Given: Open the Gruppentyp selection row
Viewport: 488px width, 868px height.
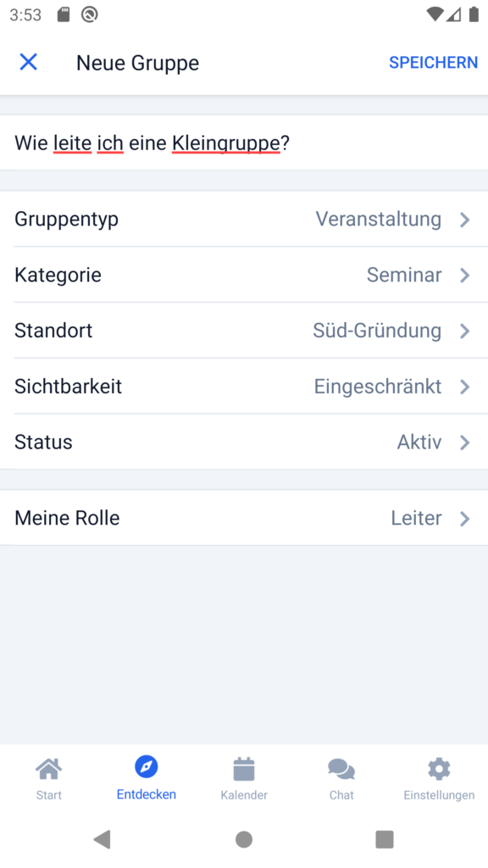Looking at the screenshot, I should [x=244, y=220].
